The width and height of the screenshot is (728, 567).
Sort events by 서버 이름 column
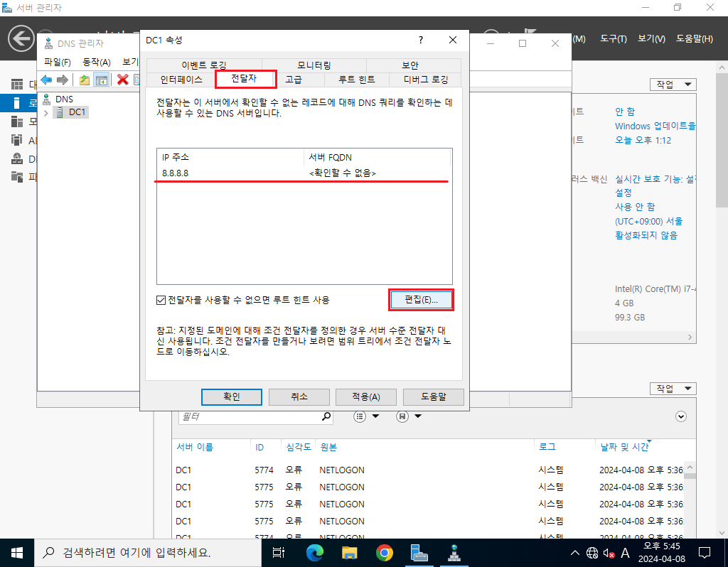click(x=195, y=448)
